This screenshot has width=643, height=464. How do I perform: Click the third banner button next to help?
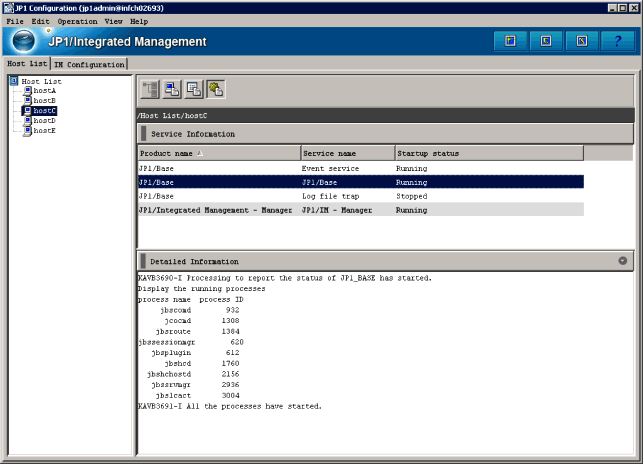click(581, 41)
